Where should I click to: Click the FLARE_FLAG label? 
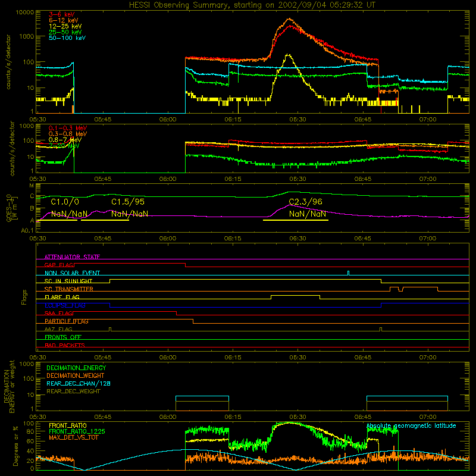click(62, 297)
